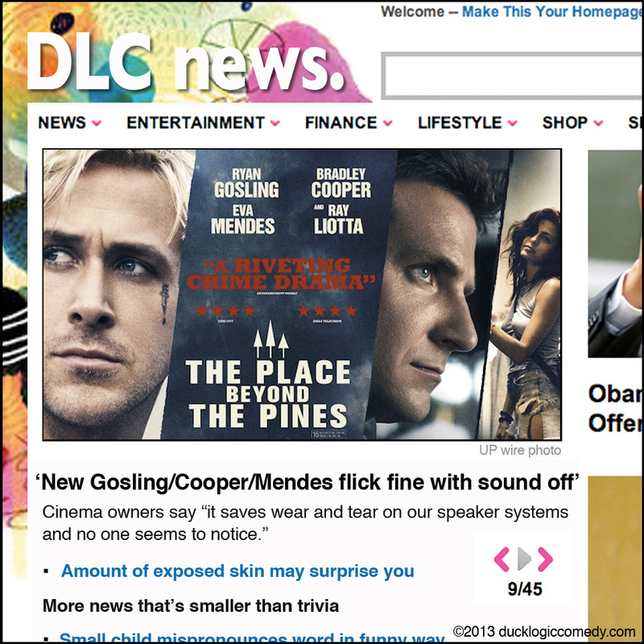The image size is (644, 644).
Task: Click Make This Your Homepage link
Action: coord(552,11)
